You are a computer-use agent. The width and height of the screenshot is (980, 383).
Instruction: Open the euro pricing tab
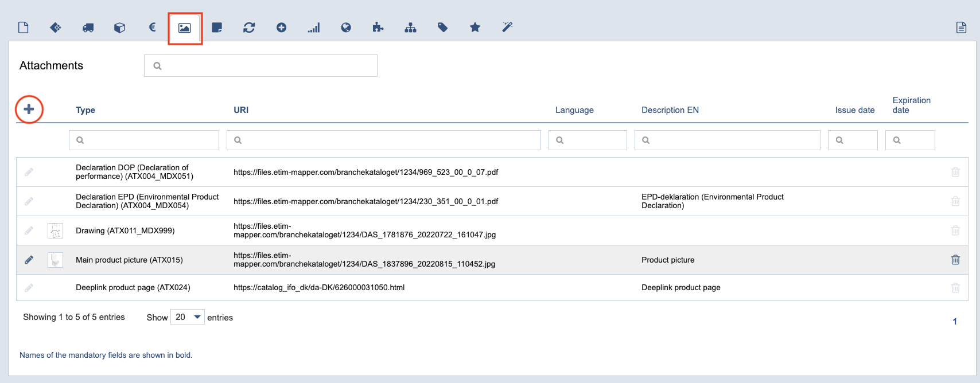click(152, 27)
